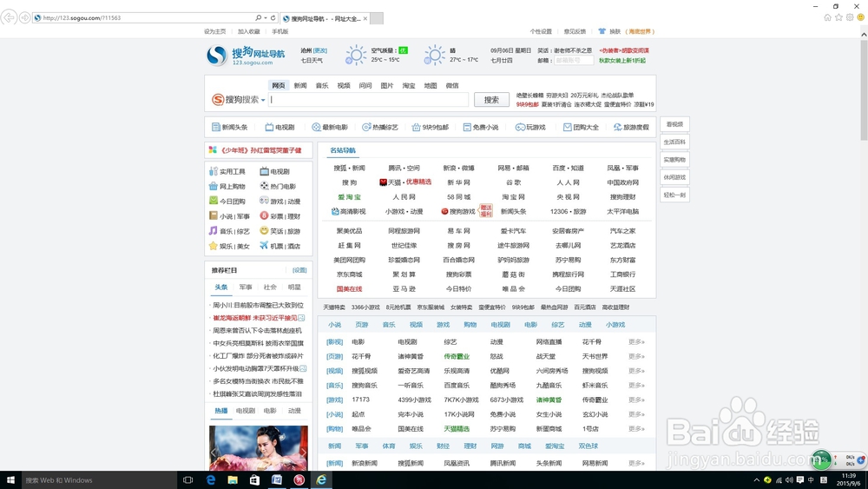868x489 pixels.
Task: Expand 更多 in the 音乐 row
Action: (x=636, y=386)
